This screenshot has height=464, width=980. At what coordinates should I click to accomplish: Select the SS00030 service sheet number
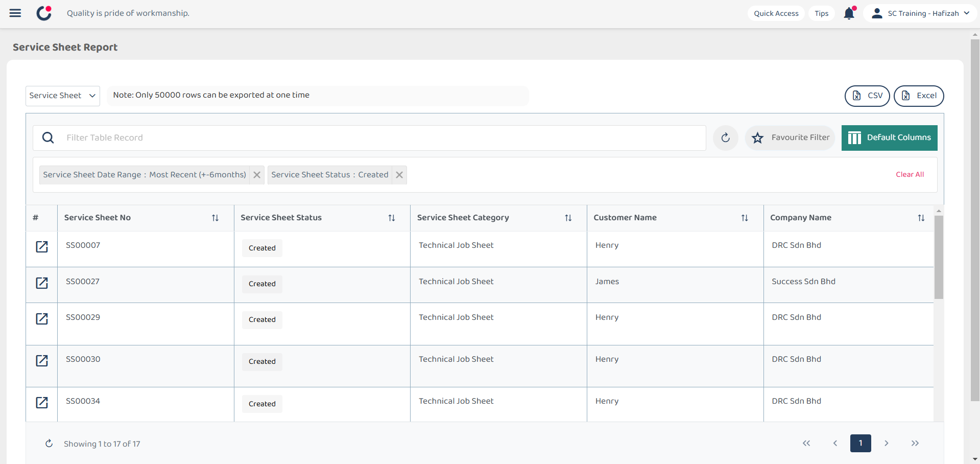(x=83, y=359)
